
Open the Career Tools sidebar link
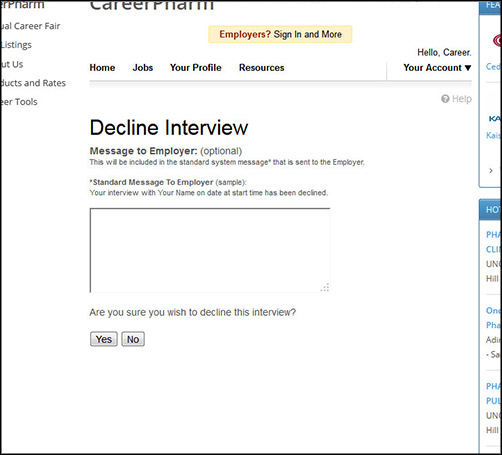coord(19,102)
